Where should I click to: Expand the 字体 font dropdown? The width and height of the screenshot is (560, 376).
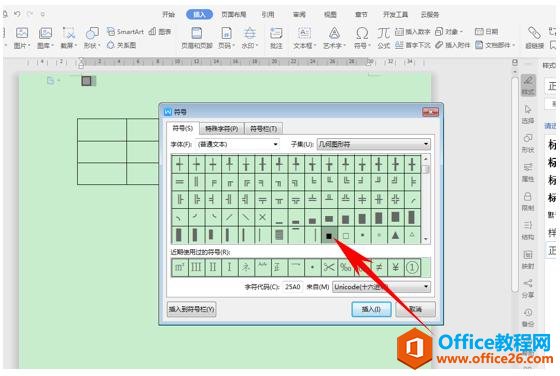(x=275, y=144)
